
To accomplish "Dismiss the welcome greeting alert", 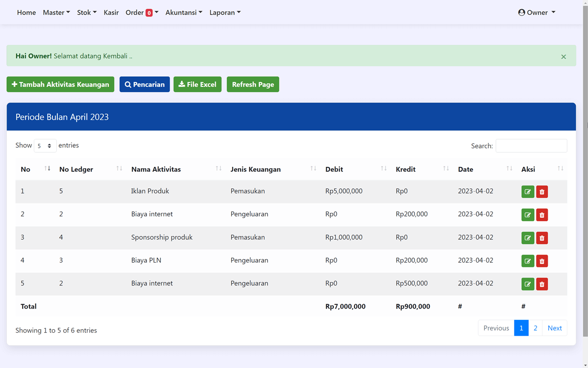I will 563,56.
